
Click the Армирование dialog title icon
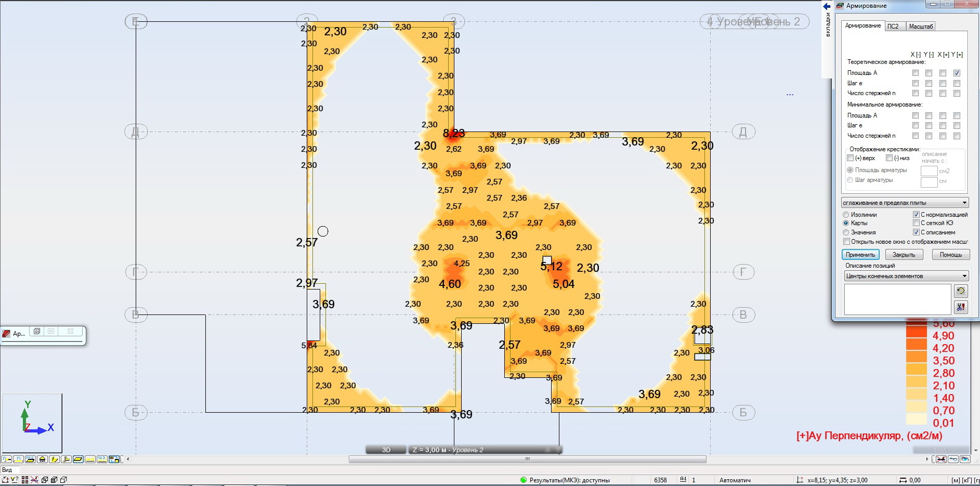pyautogui.click(x=840, y=6)
